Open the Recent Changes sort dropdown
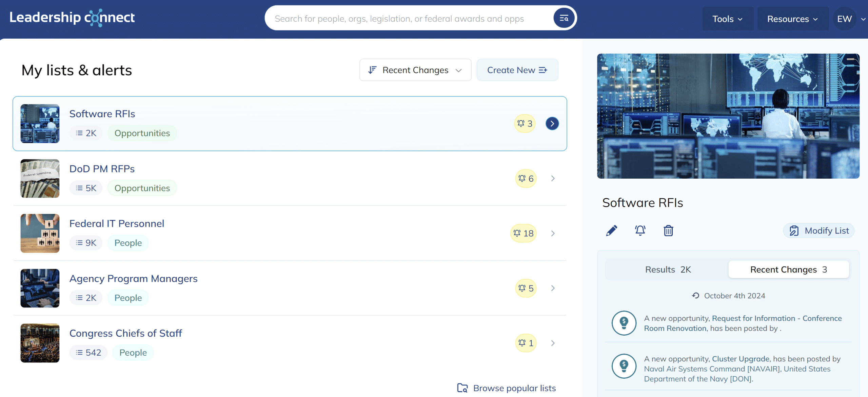The image size is (868, 397). point(415,70)
